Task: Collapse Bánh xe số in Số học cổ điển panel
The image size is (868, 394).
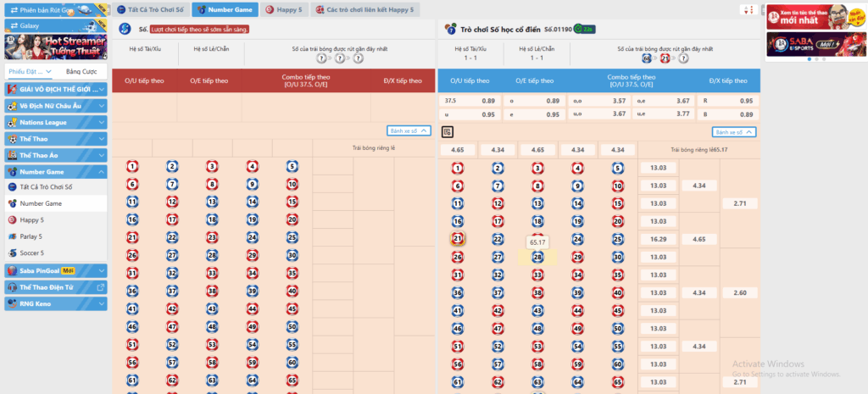Action: (733, 131)
